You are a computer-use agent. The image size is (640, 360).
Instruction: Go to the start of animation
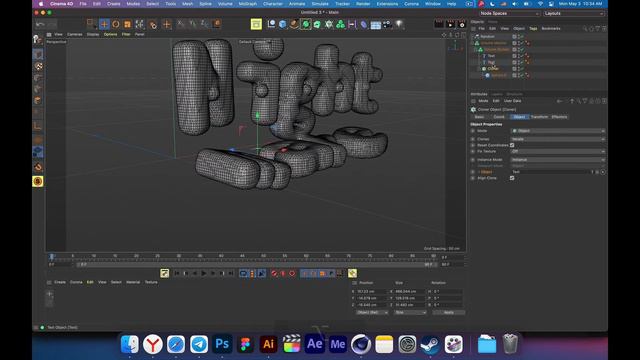(177, 273)
